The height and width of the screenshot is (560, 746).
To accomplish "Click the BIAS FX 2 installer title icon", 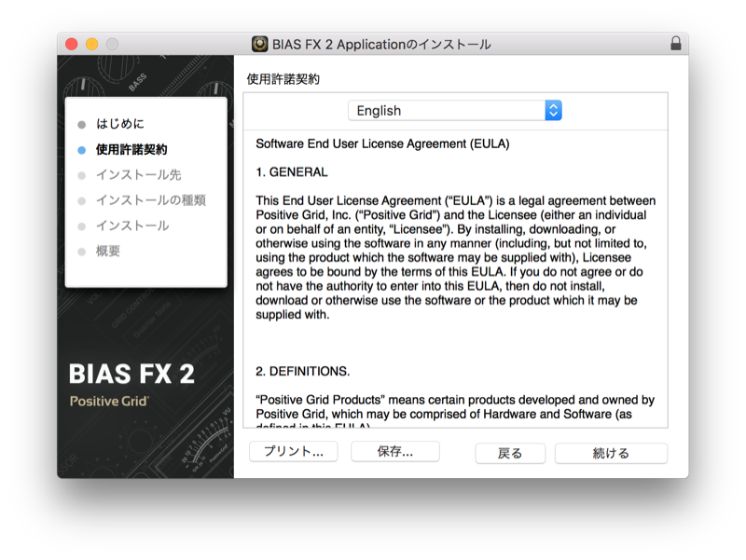I will 260,44.
